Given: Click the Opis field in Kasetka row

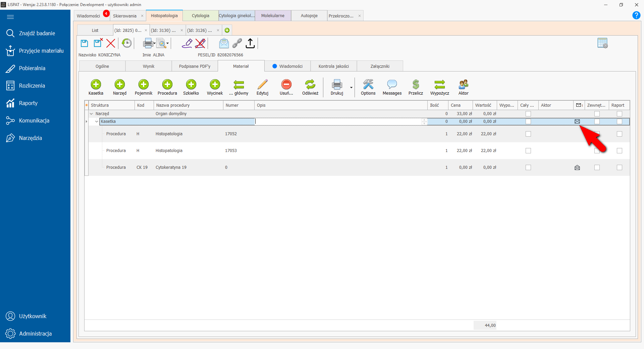Looking at the screenshot, I should tap(339, 121).
